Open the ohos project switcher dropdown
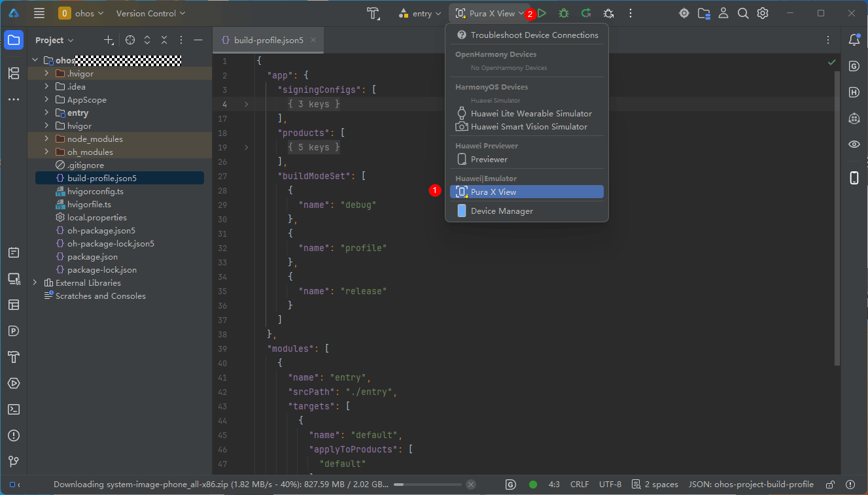Screen dimensions: 868x495 (82, 13)
